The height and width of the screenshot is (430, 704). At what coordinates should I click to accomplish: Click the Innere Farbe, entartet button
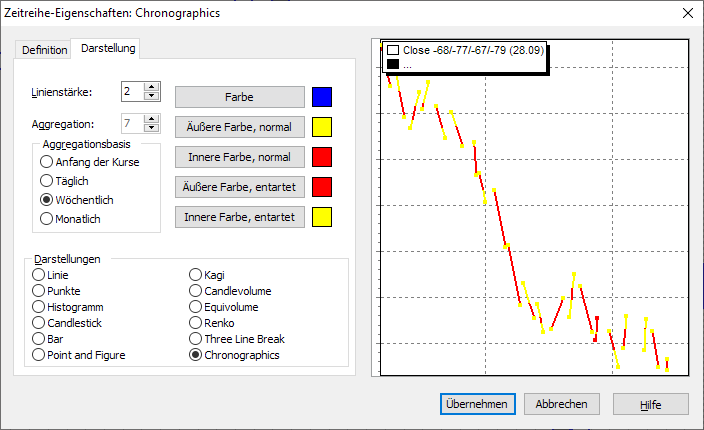point(239,217)
